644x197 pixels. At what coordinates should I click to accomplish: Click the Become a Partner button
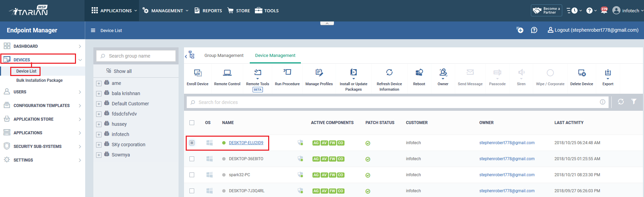point(547,11)
